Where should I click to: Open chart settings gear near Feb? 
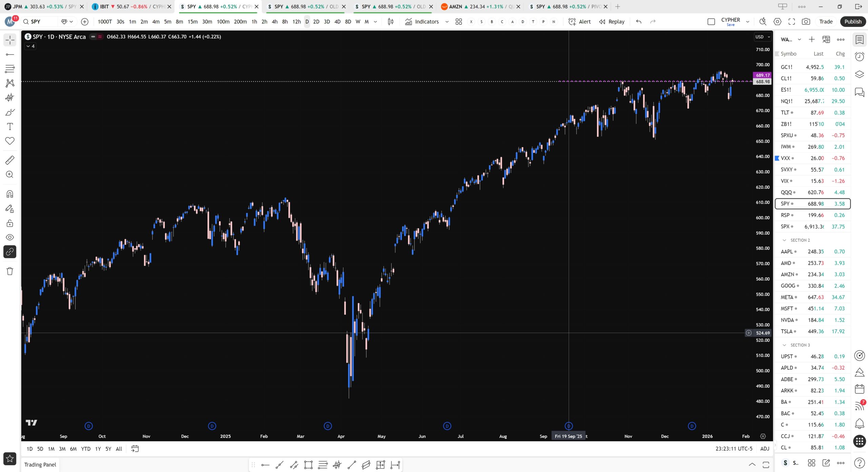(763, 436)
